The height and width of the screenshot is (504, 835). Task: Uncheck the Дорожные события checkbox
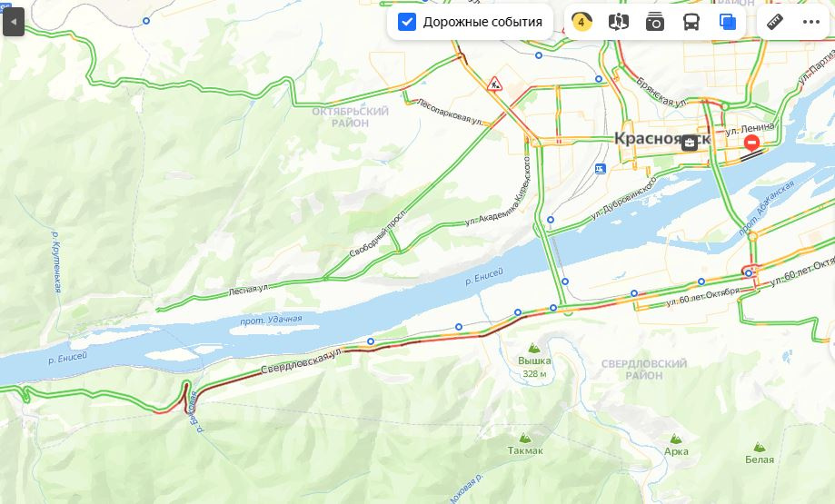(x=407, y=22)
